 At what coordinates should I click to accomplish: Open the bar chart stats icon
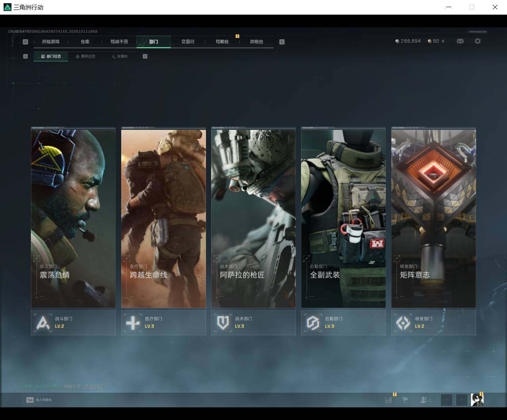tap(389, 400)
